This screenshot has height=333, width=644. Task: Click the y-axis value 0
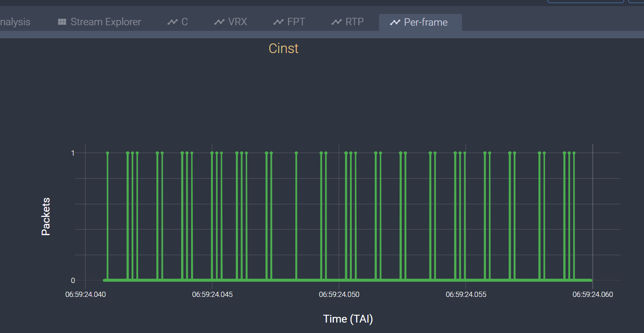tap(73, 280)
